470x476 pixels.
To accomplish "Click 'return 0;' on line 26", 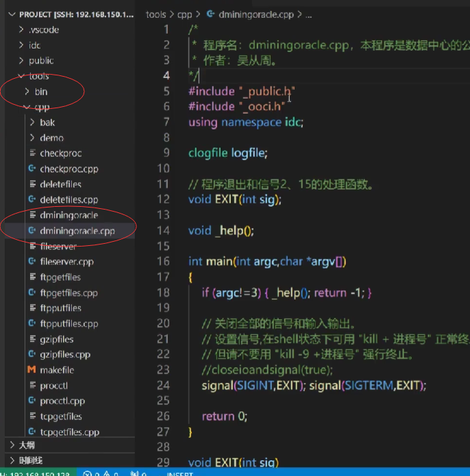I will 225,416.
